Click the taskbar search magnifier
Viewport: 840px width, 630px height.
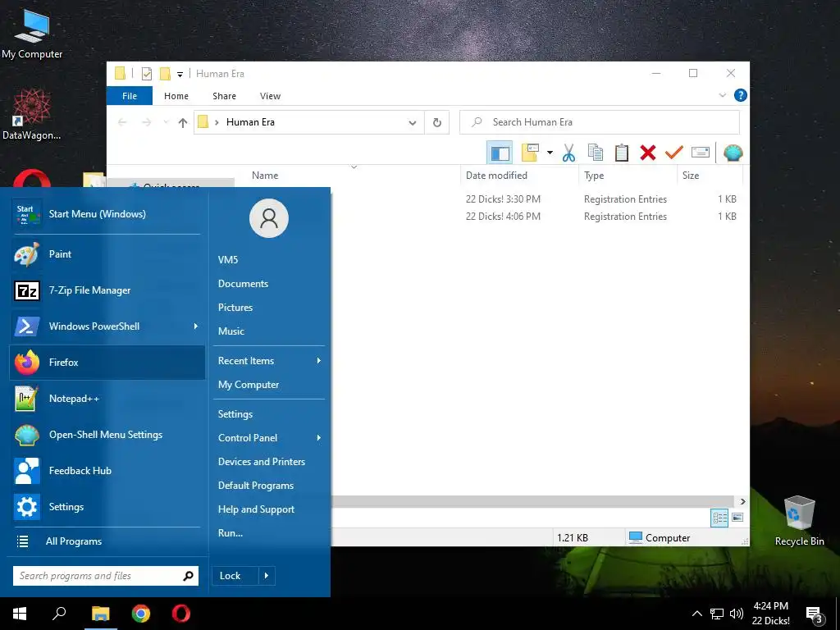pyautogui.click(x=59, y=614)
